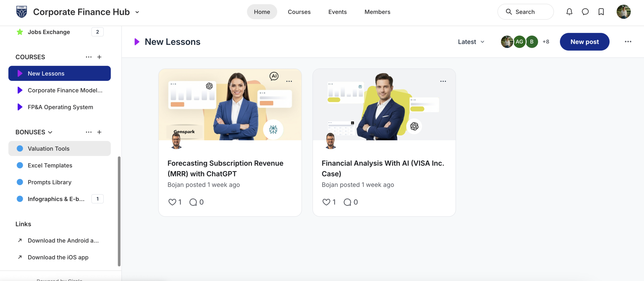The height and width of the screenshot is (281, 644).
Task: Open the notifications bell icon
Action: (x=569, y=12)
